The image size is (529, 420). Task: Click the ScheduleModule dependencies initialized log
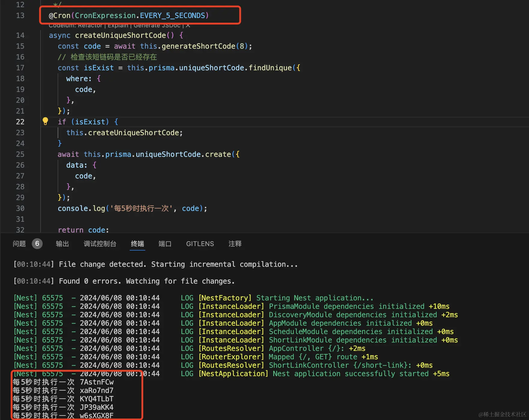351,332
